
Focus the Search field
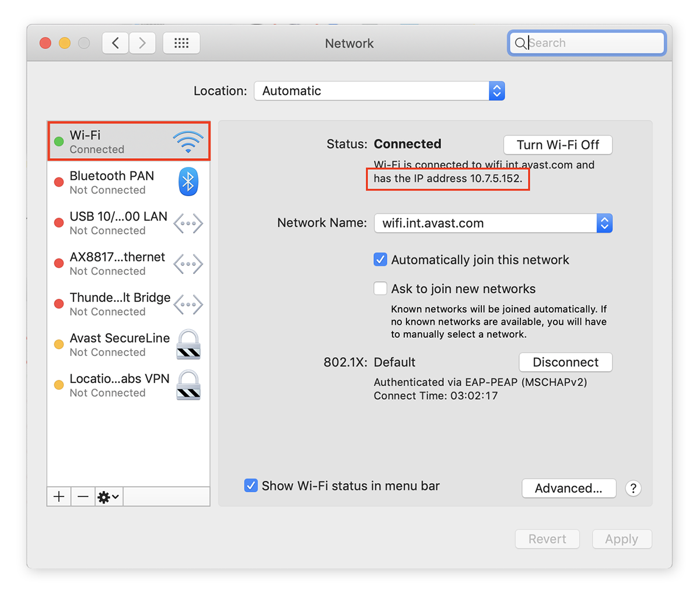pyautogui.click(x=587, y=43)
